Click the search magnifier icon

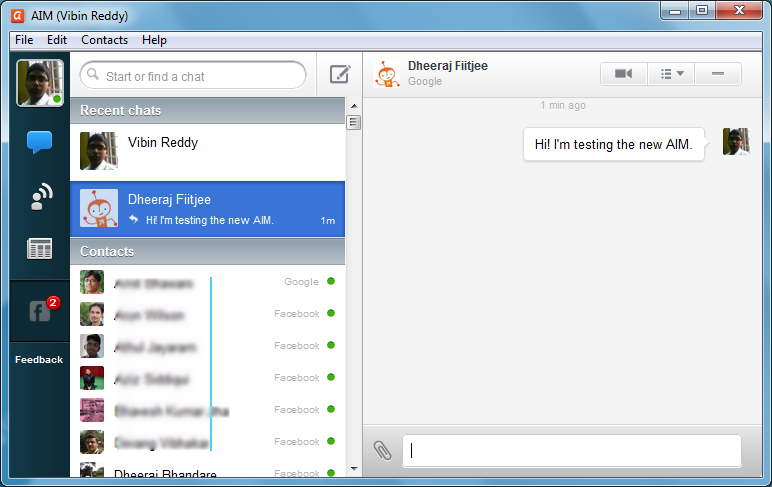[x=93, y=74]
